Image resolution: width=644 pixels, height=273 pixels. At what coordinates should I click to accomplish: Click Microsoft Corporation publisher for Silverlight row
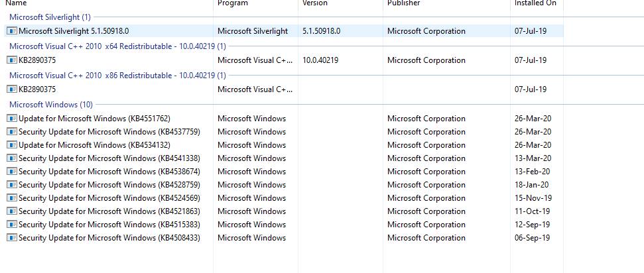tap(426, 30)
